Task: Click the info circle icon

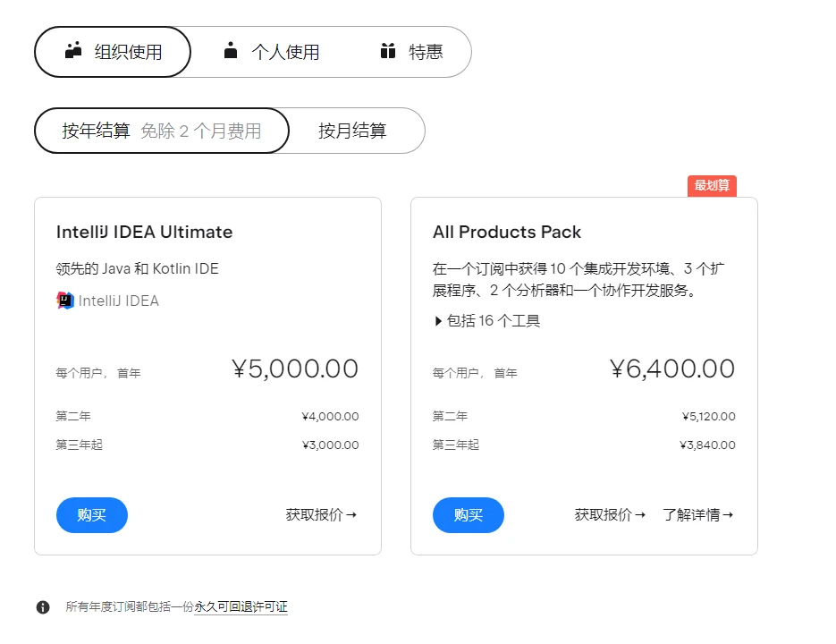Action: tap(43, 607)
